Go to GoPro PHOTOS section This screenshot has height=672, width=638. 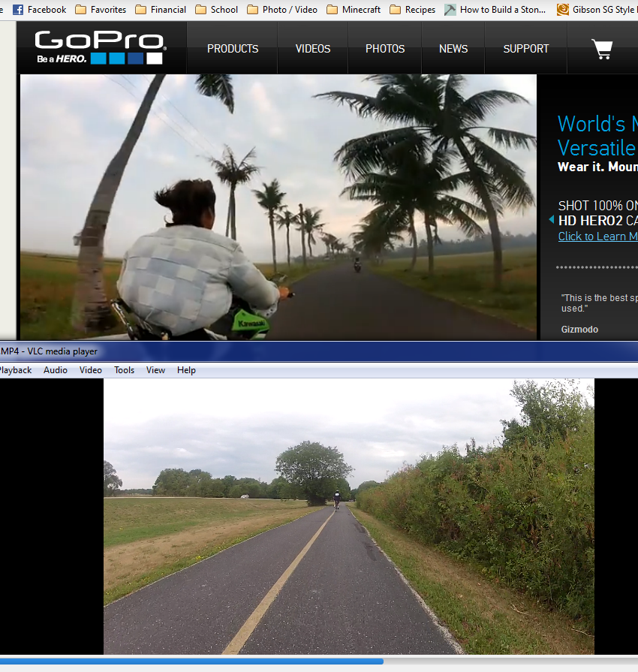click(385, 49)
